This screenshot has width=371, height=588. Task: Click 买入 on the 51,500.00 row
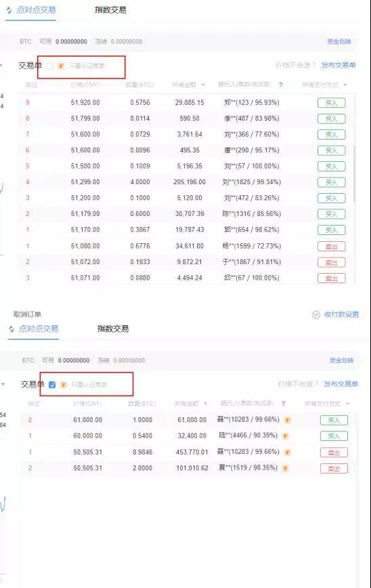331,167
